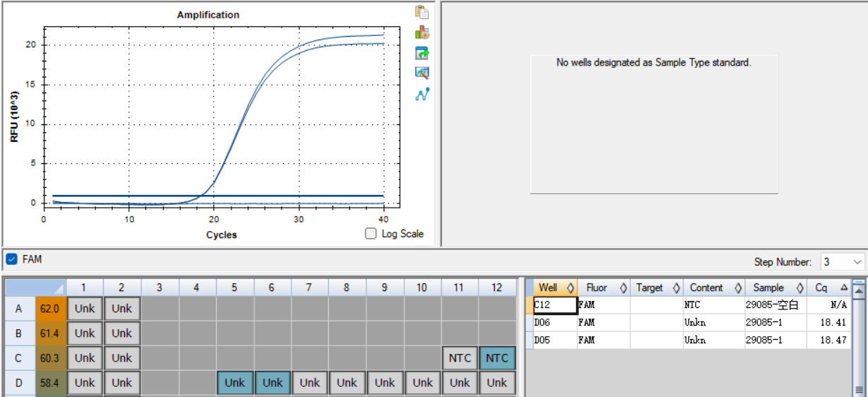The height and width of the screenshot is (397, 868).
Task: Sort the table by the Fluor column
Action: pos(603,288)
